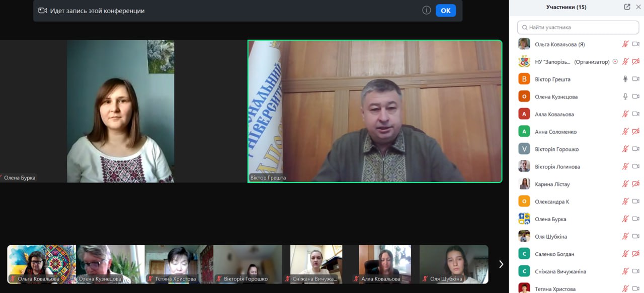Click Віктор Грешта's active microphone icon
The width and height of the screenshot is (644, 293).
625,79
